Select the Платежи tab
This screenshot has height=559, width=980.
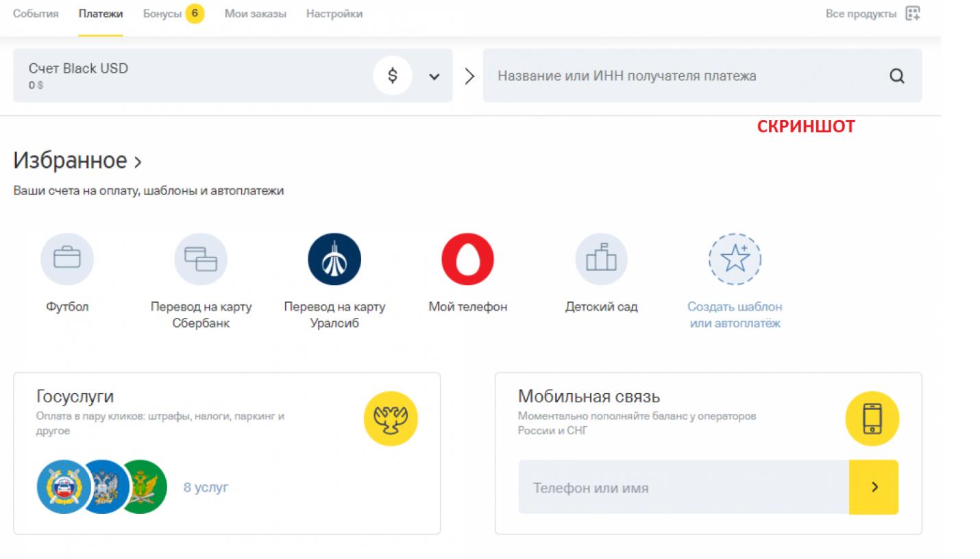(101, 14)
